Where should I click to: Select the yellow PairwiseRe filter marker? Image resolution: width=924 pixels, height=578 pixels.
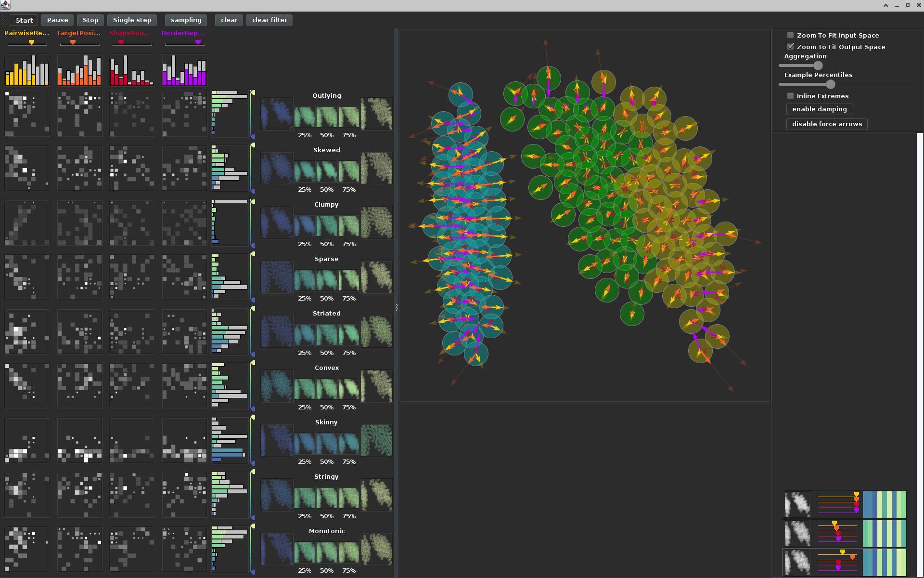pos(30,42)
